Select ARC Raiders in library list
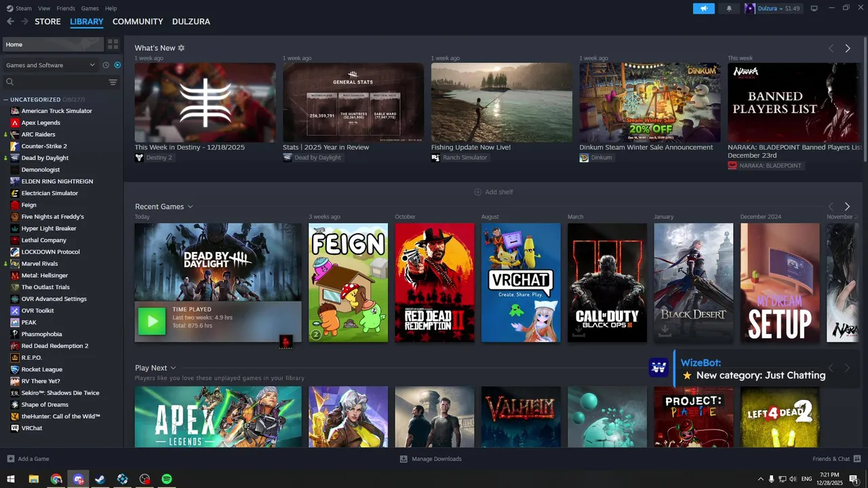 pos(38,134)
